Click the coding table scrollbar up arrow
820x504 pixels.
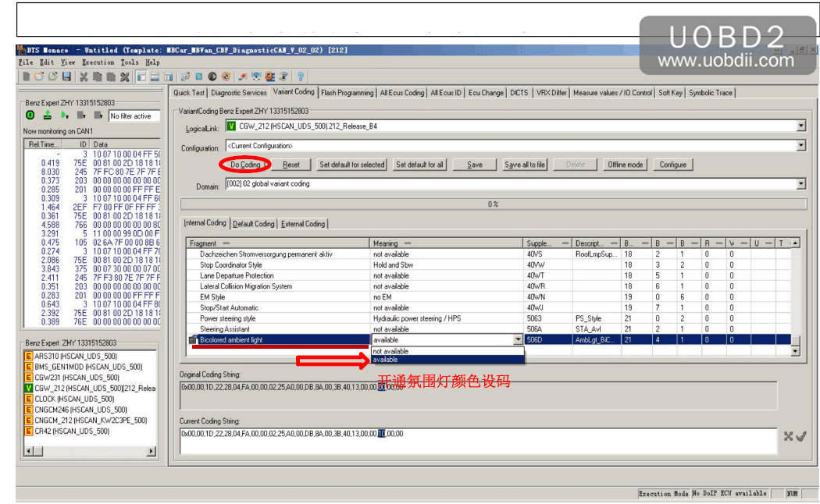(796, 243)
